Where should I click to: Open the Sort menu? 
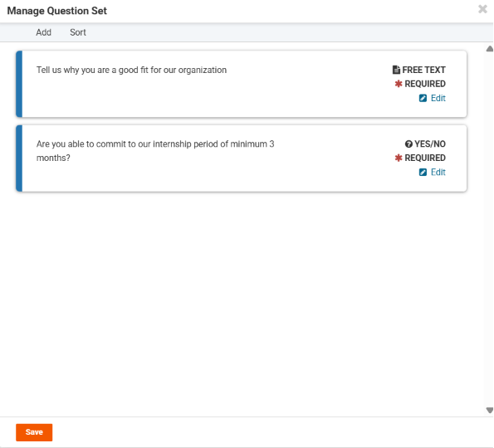point(78,32)
